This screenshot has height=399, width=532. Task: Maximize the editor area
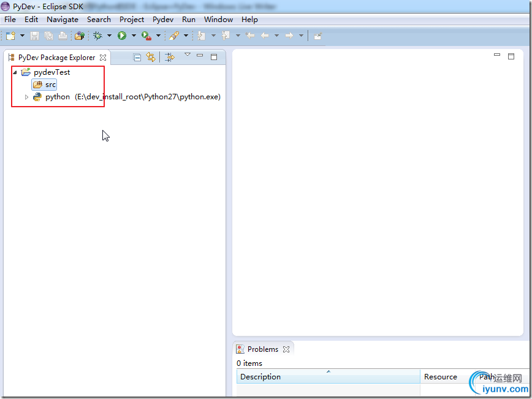click(511, 56)
